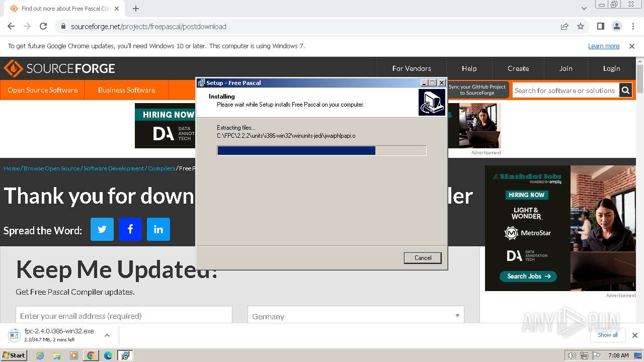Share on LinkedIn
This screenshot has width=644, height=362.
point(158,229)
